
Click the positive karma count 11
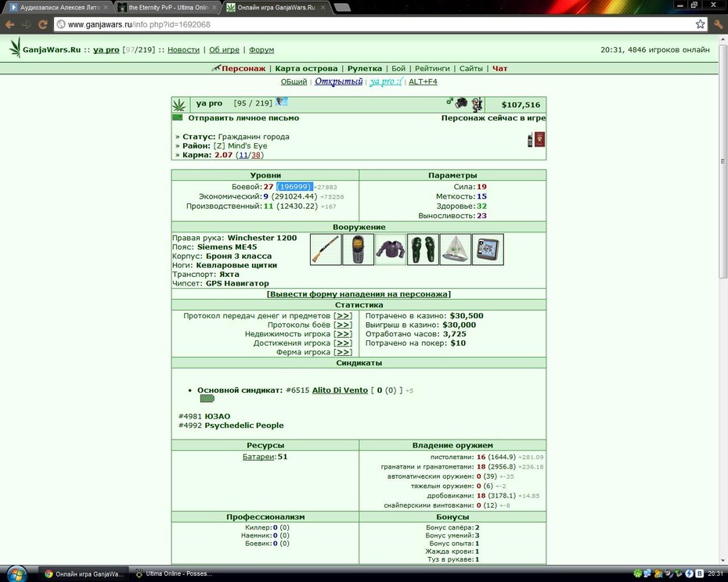click(x=243, y=155)
